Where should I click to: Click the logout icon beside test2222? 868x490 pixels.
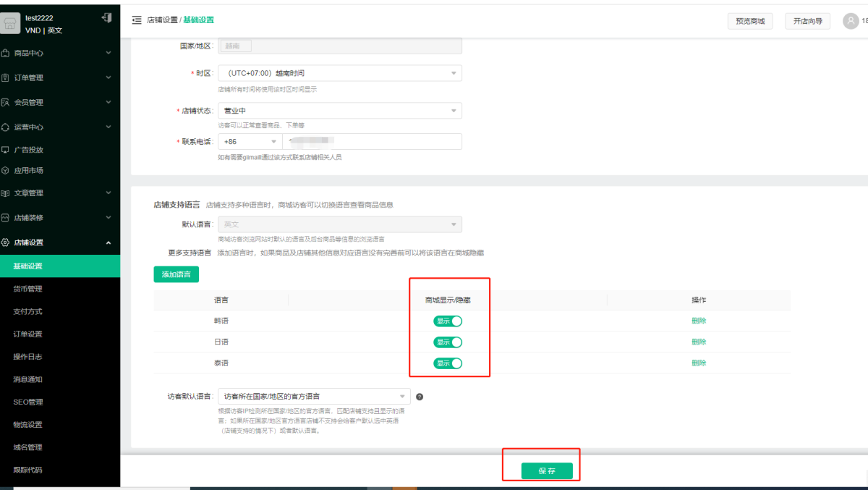(x=107, y=17)
